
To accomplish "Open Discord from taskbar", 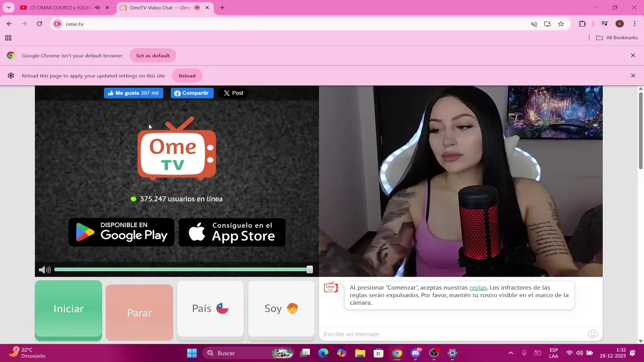I will coord(416,353).
